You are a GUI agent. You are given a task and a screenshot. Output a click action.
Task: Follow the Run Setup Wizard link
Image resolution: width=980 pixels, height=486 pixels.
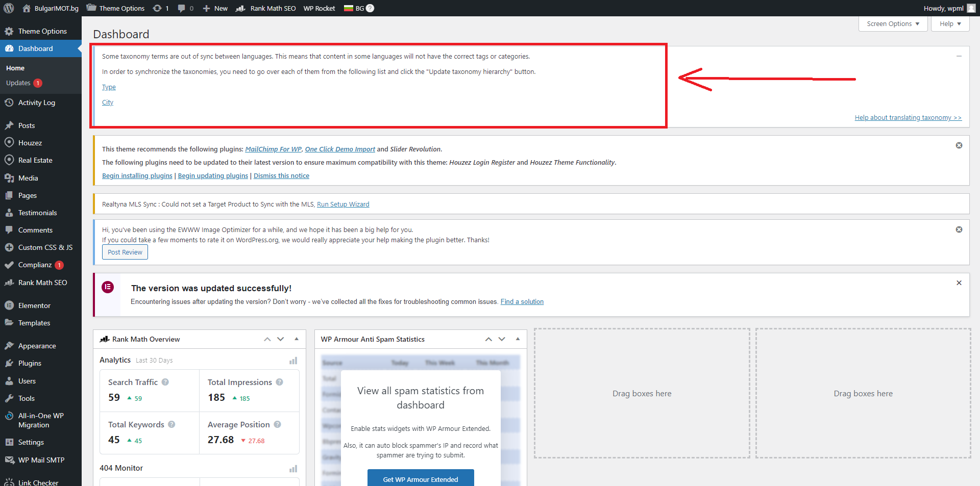pos(343,204)
